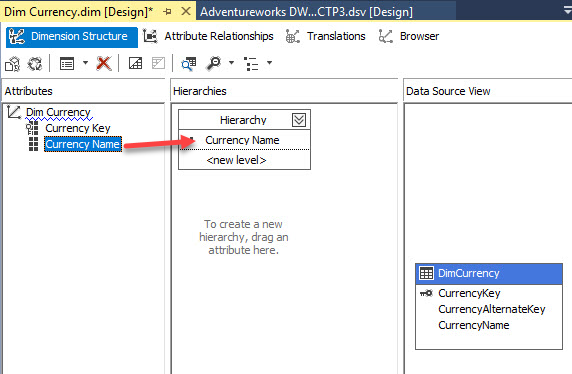Click the zoom magnifier toolbar icon

[214, 63]
